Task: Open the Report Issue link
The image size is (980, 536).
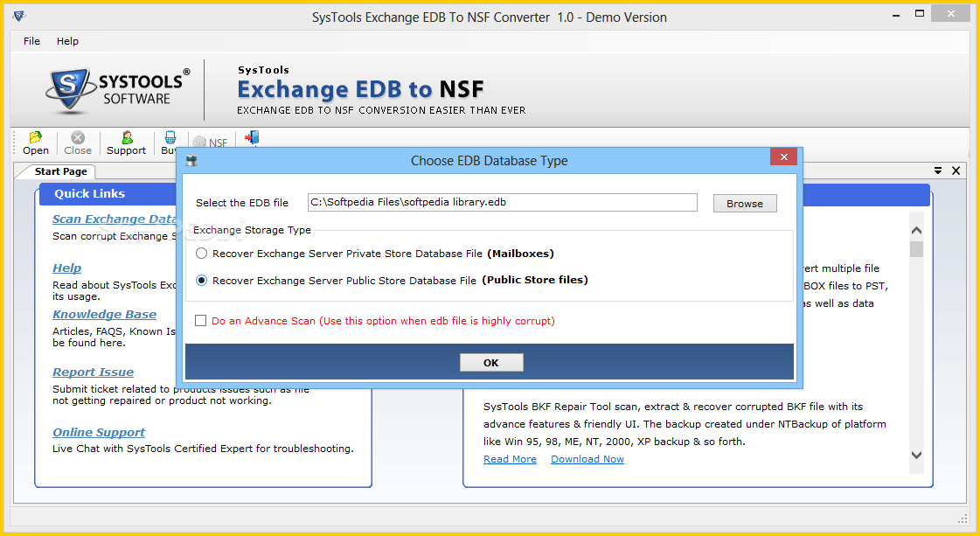Action: click(94, 372)
